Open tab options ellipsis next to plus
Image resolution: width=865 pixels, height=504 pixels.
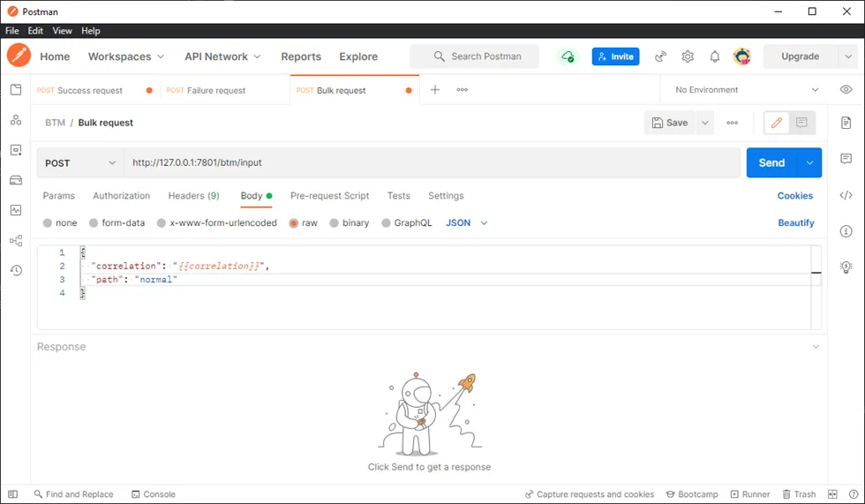coord(463,89)
